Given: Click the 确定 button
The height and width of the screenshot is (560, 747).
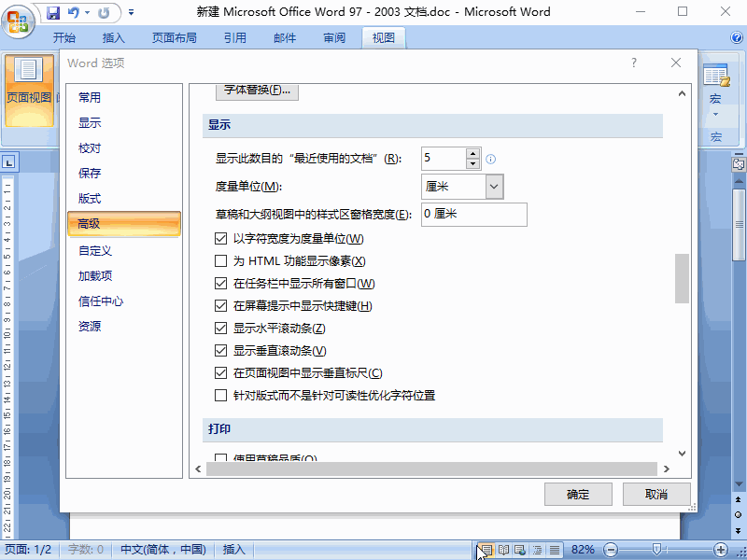Looking at the screenshot, I should click(578, 495).
